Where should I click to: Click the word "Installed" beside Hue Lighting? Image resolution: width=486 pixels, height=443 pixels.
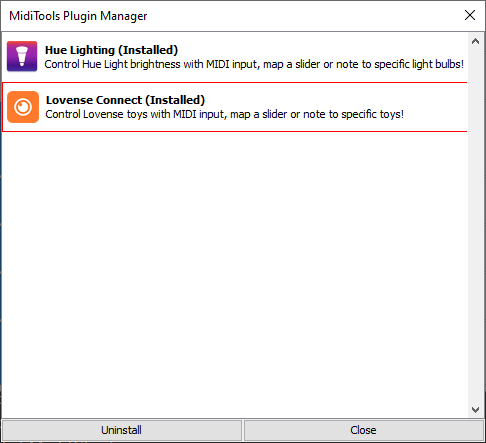click(148, 50)
